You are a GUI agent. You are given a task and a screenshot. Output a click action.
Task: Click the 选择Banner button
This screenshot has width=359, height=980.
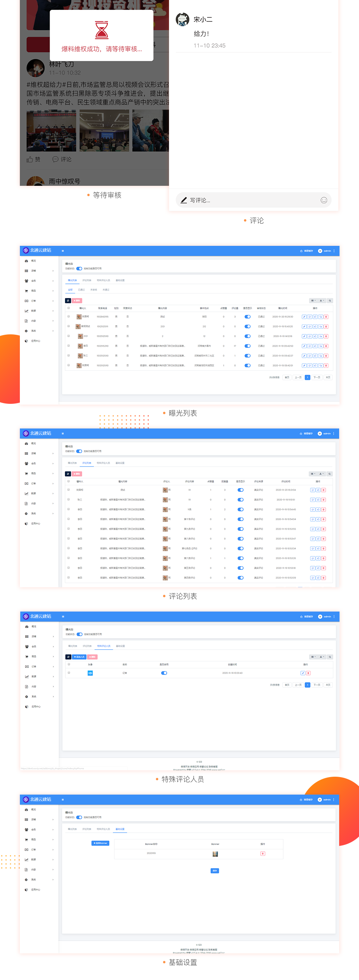click(x=100, y=843)
